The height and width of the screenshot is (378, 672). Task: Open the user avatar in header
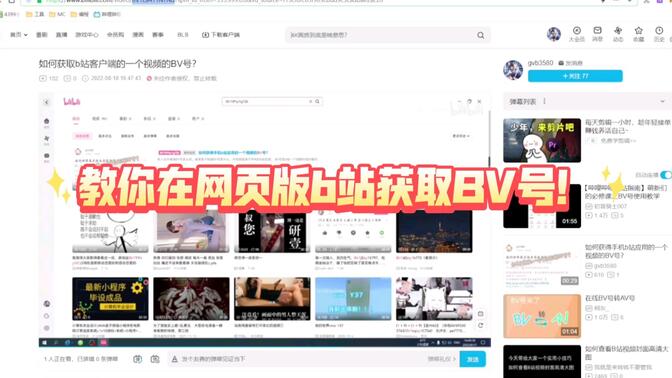(554, 34)
